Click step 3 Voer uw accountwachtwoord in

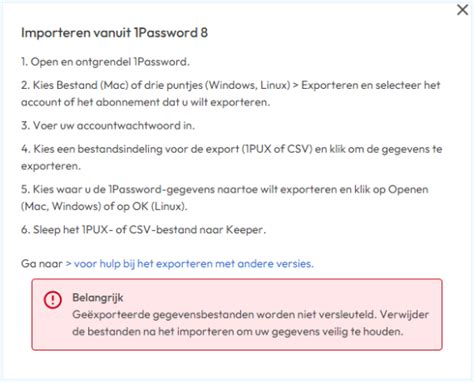pos(108,126)
